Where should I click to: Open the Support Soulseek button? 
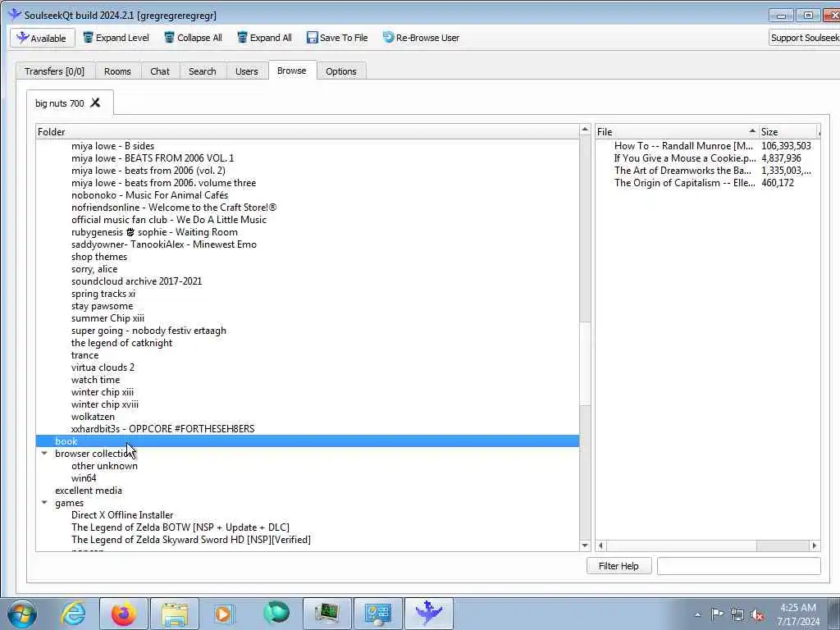pyautogui.click(x=804, y=38)
